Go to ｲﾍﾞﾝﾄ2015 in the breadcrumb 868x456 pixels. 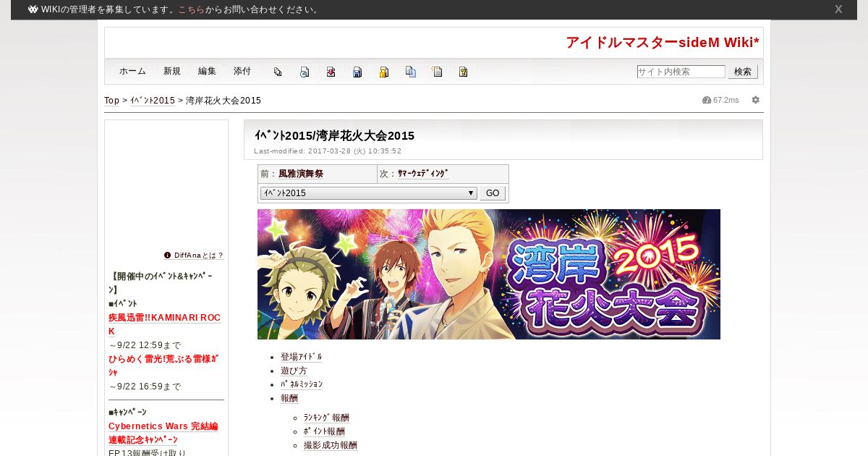click(x=153, y=101)
